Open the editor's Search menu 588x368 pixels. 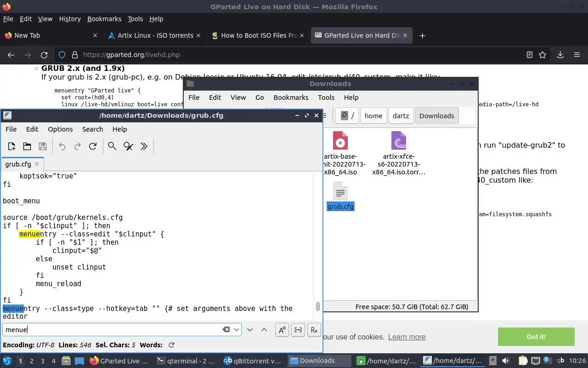(92, 129)
